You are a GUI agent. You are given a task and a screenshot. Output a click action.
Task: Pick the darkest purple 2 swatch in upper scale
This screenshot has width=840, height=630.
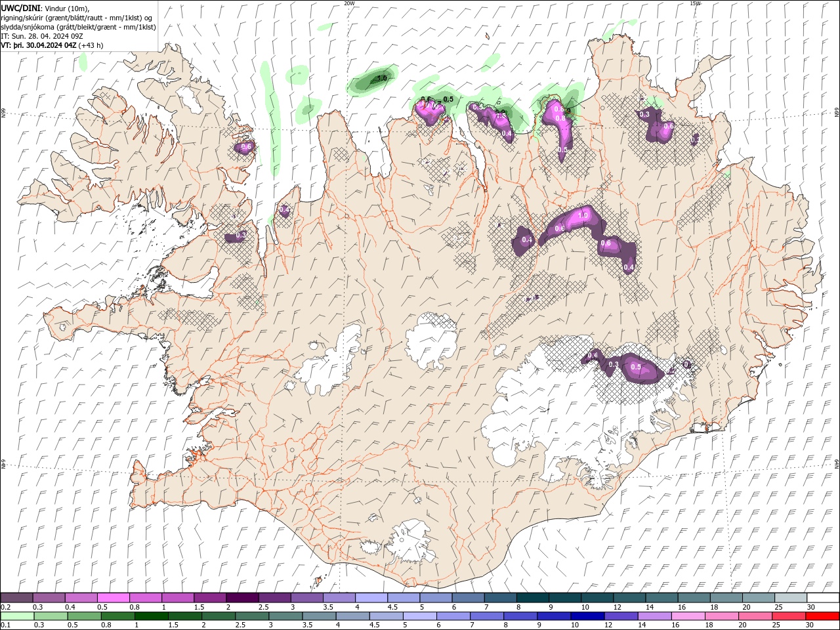click(242, 598)
